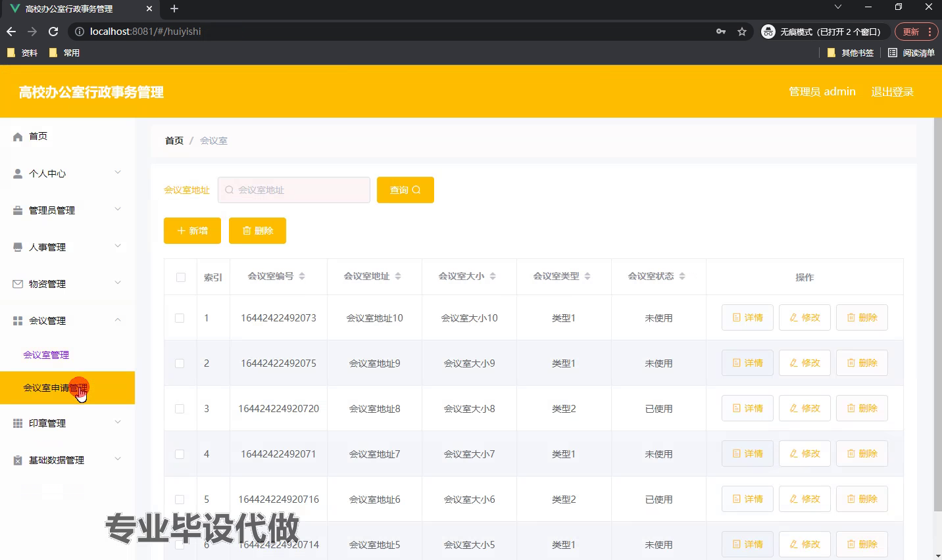The width and height of the screenshot is (942, 560).
Task: Sort by 会议室大小 column arrows
Action: coord(493,276)
